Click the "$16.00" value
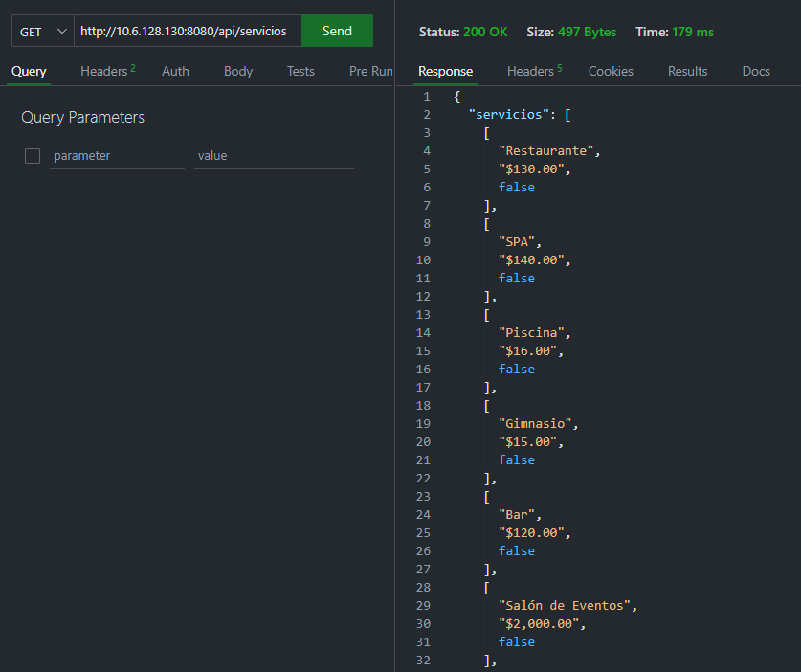This screenshot has width=801, height=672. [x=527, y=351]
